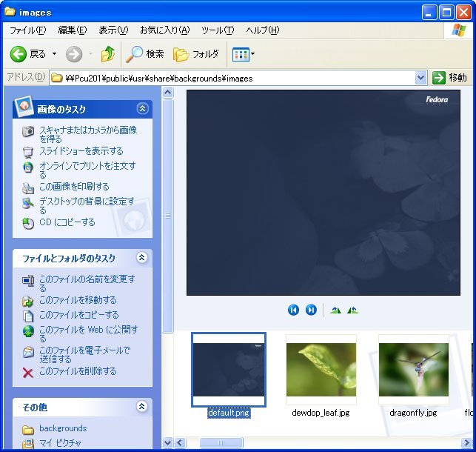
Task: Click filmstrip scrollbar right arrow
Action: pyautogui.click(x=466, y=442)
